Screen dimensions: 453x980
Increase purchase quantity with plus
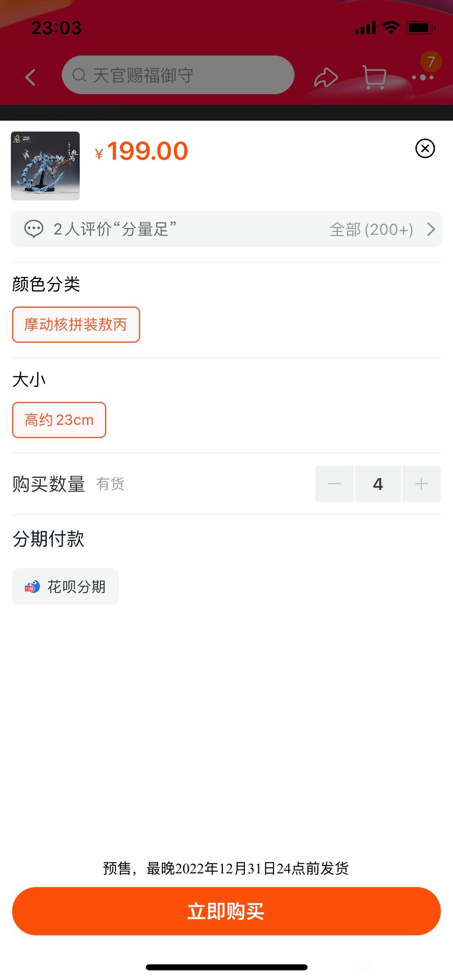[421, 484]
